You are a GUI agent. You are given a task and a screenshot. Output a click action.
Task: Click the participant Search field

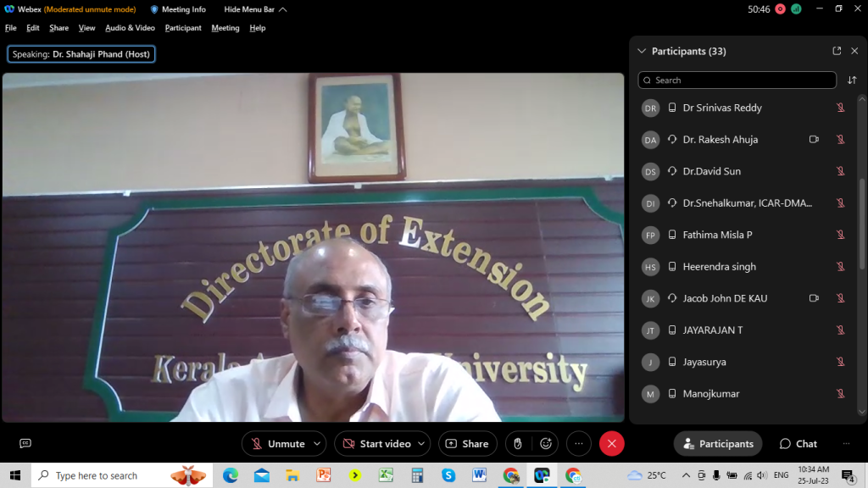[737, 80]
